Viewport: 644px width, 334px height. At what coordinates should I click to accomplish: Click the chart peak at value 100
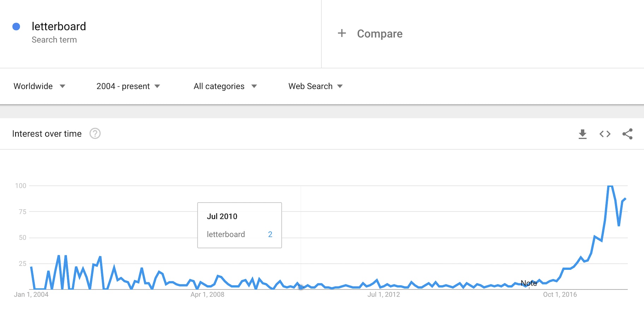point(610,186)
